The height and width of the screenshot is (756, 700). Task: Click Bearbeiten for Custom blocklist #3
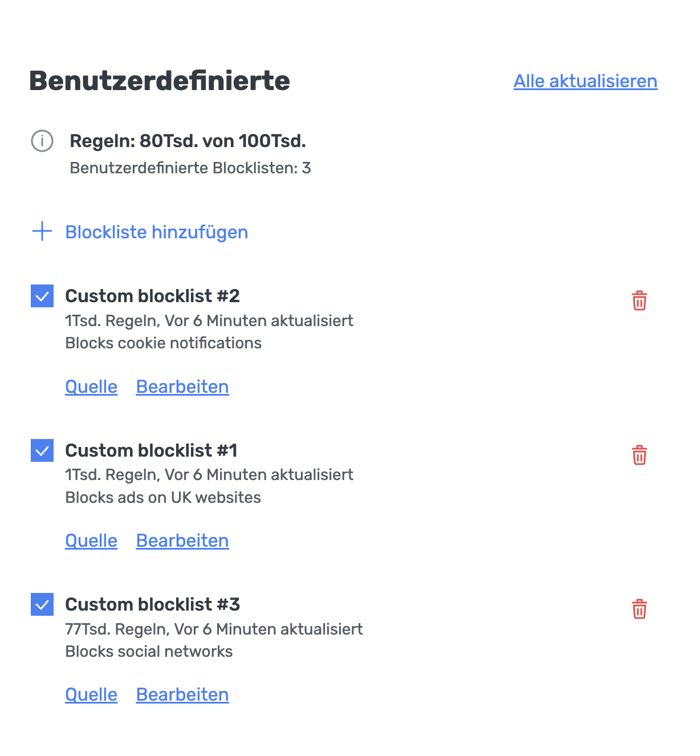182,694
